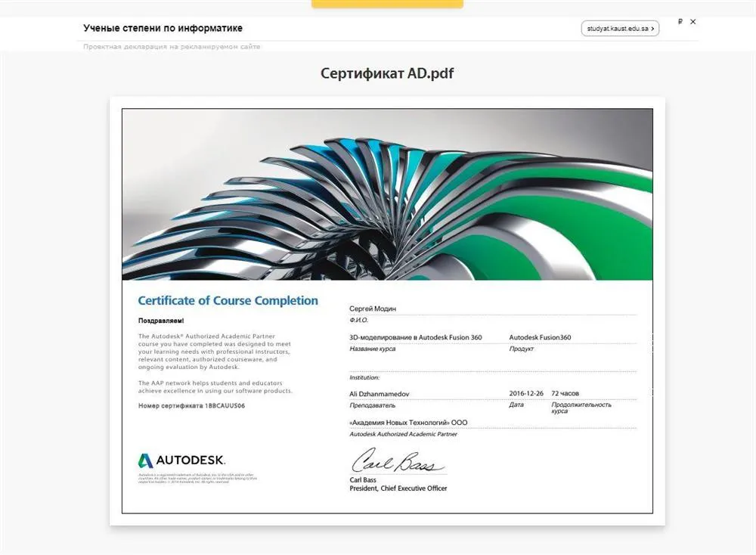Click the Carl Bass signature
Viewport: 756px width, 555px height.
coord(398,460)
